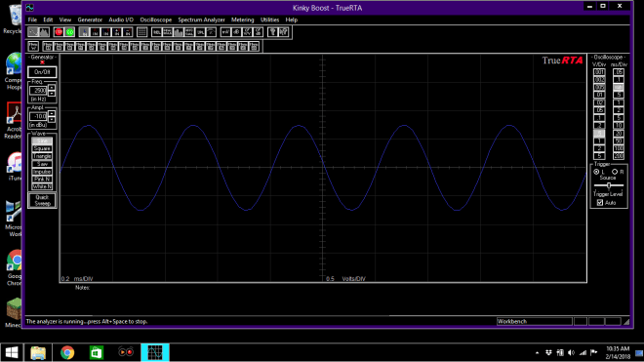
Task: Set ms/Div to 20
Action: [618, 133]
